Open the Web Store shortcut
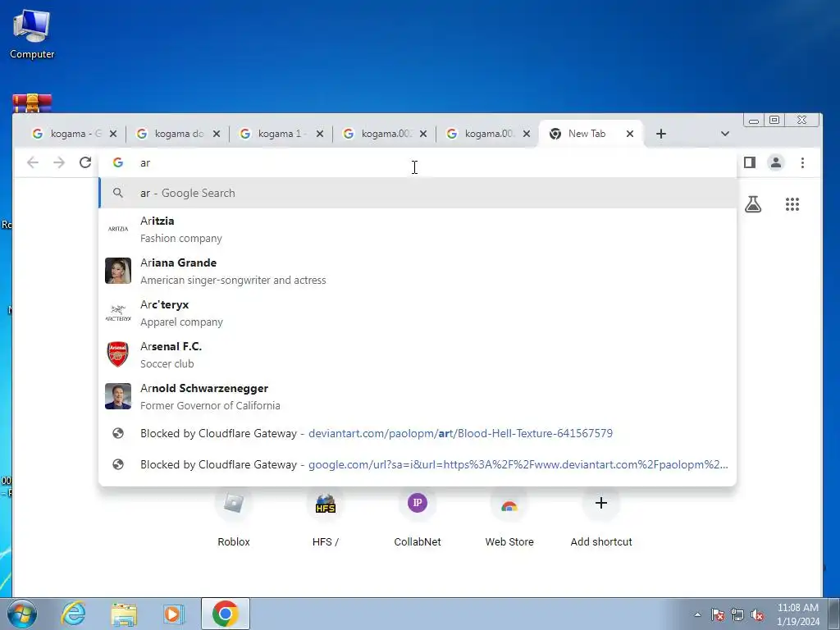 click(x=509, y=518)
